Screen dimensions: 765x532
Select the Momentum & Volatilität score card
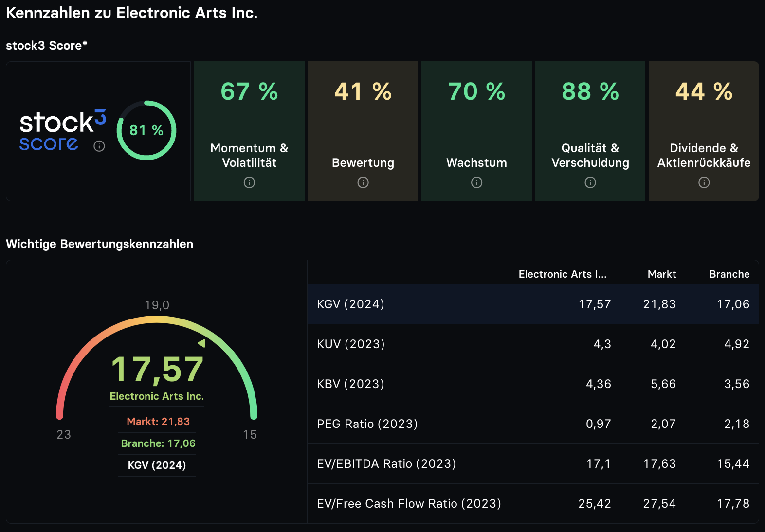pyautogui.click(x=249, y=131)
